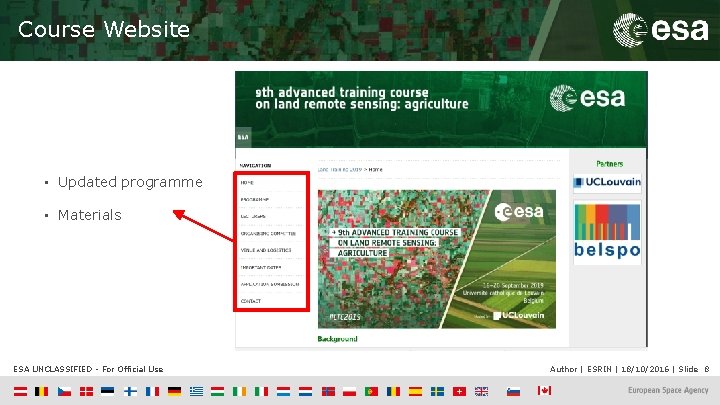Click the Poland flag icon
Image resolution: width=720 pixels, height=405 pixels.
tap(349, 391)
